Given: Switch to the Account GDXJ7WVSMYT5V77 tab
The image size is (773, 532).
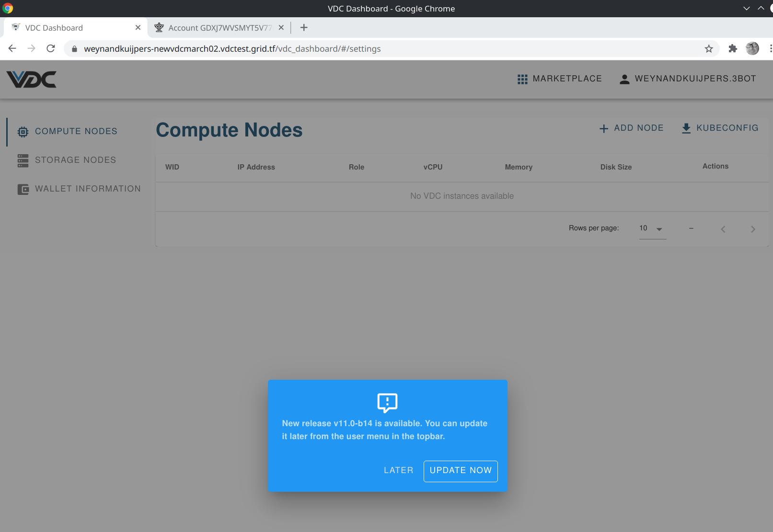Looking at the screenshot, I should point(218,27).
